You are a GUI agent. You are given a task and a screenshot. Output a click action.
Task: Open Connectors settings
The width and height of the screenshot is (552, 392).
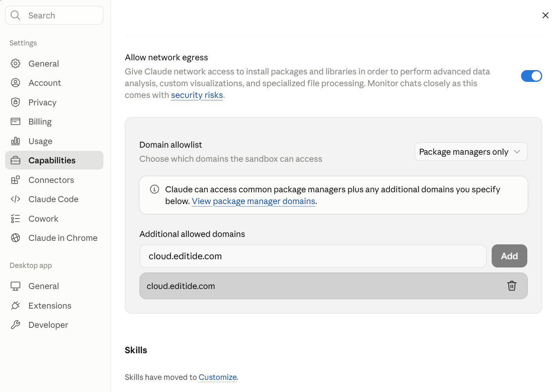pos(54,180)
